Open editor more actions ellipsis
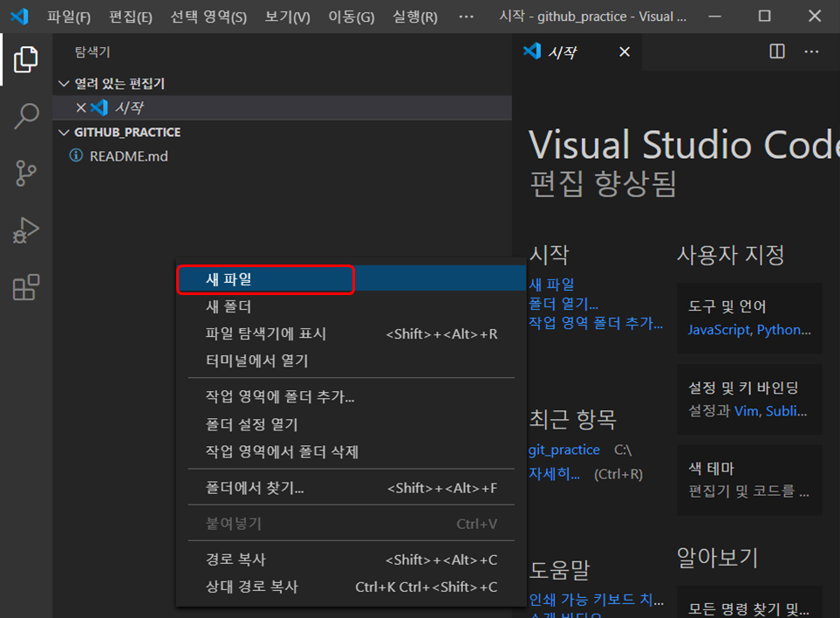 coord(811,51)
